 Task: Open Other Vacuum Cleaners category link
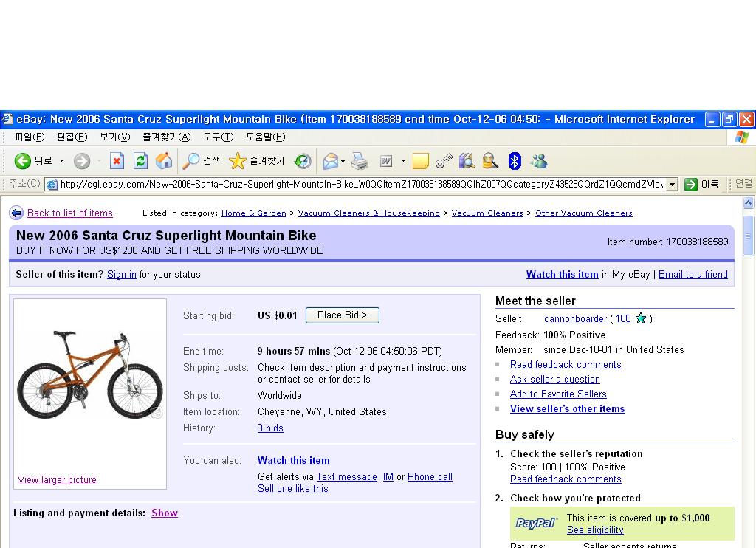[x=584, y=213]
